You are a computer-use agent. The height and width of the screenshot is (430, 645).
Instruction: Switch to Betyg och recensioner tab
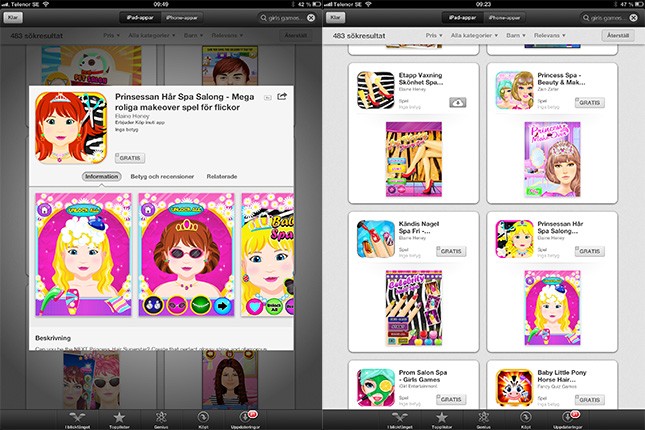tap(160, 176)
